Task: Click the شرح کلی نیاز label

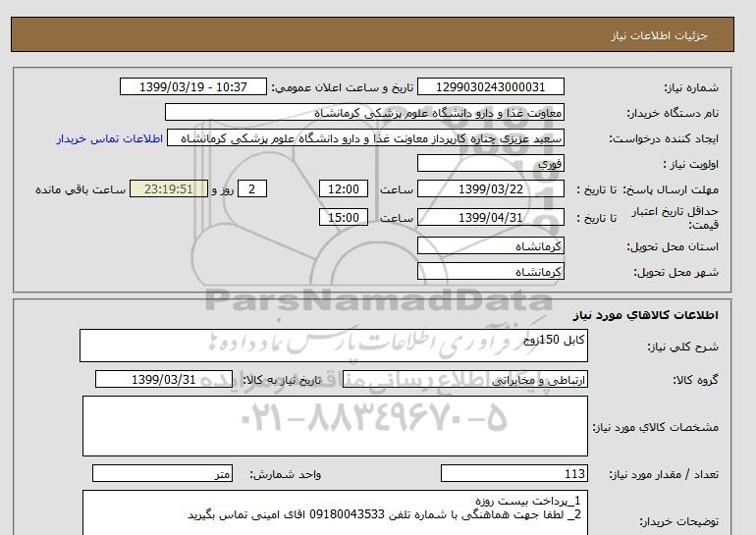Action: [682, 347]
